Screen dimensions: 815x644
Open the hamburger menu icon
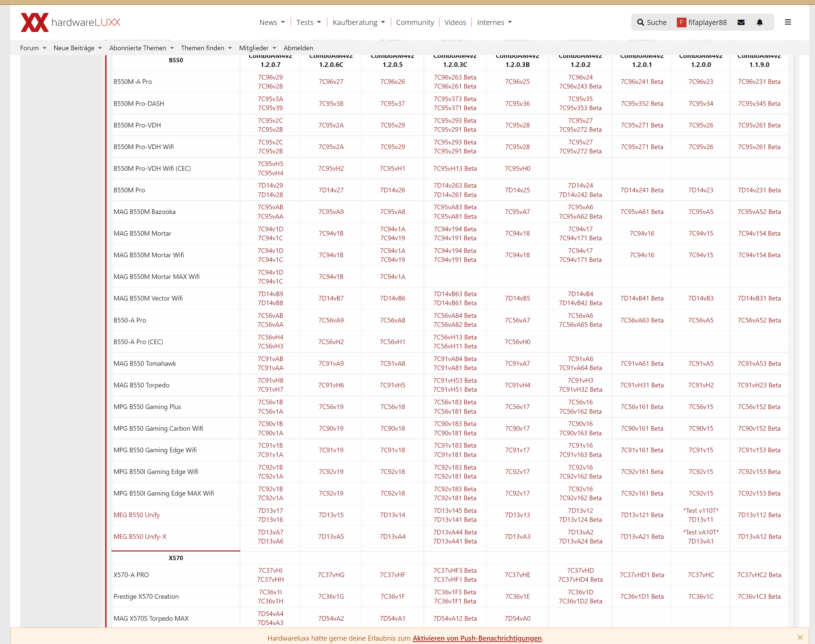click(788, 22)
